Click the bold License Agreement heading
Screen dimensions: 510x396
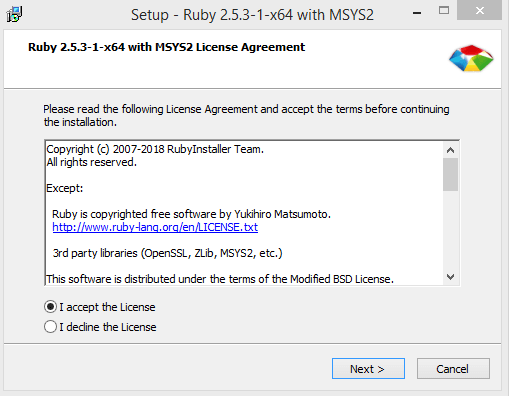(166, 47)
